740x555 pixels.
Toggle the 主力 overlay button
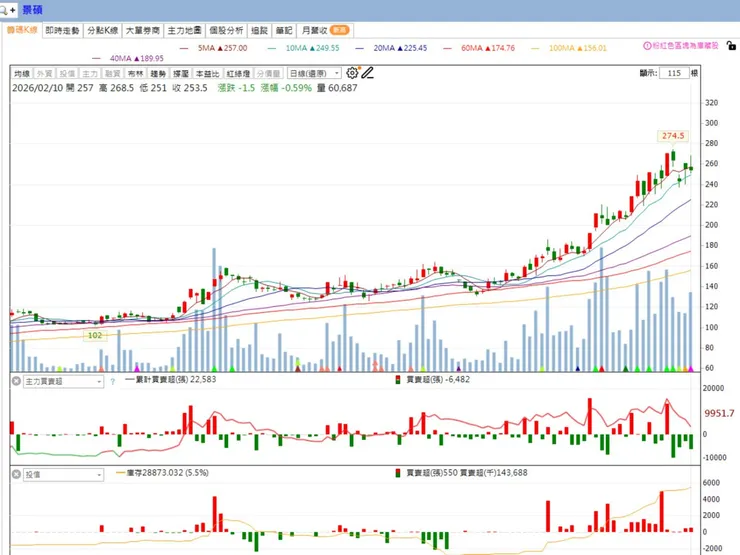[90, 73]
